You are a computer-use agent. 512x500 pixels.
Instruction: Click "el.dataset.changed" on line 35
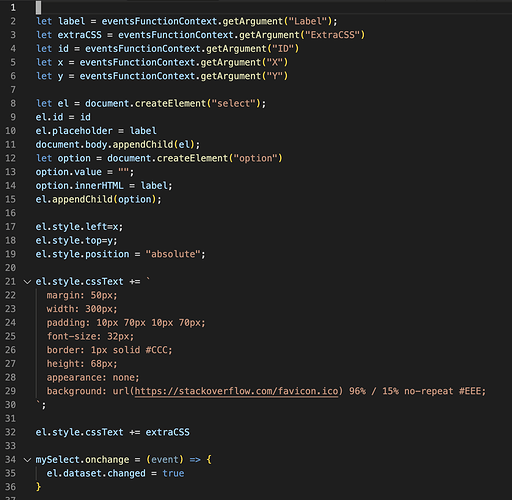point(96,473)
